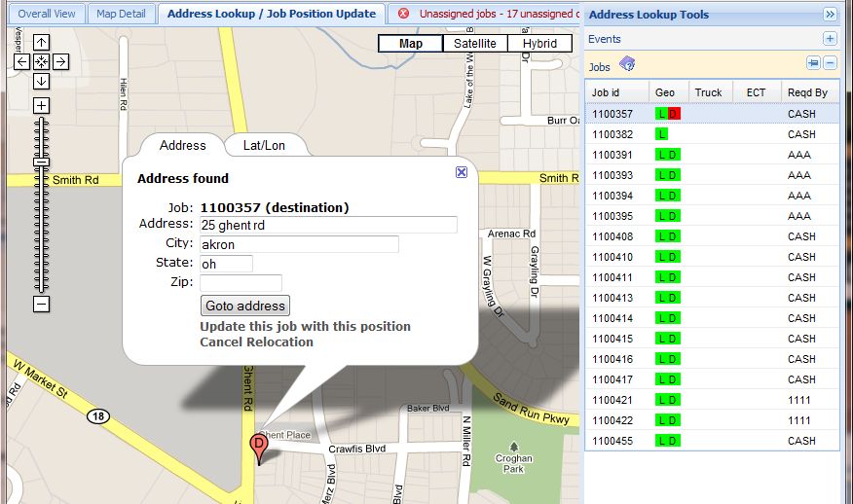Switch map to Satellite view
Viewport: 853px width, 504px height.
click(474, 44)
